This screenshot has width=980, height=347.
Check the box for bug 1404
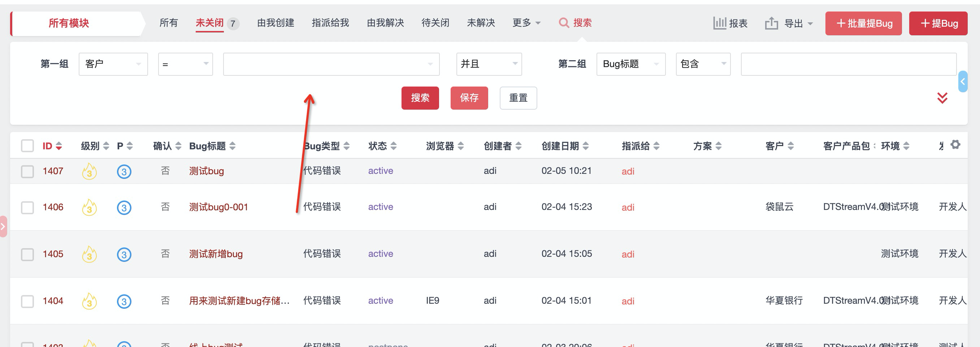[x=27, y=302]
